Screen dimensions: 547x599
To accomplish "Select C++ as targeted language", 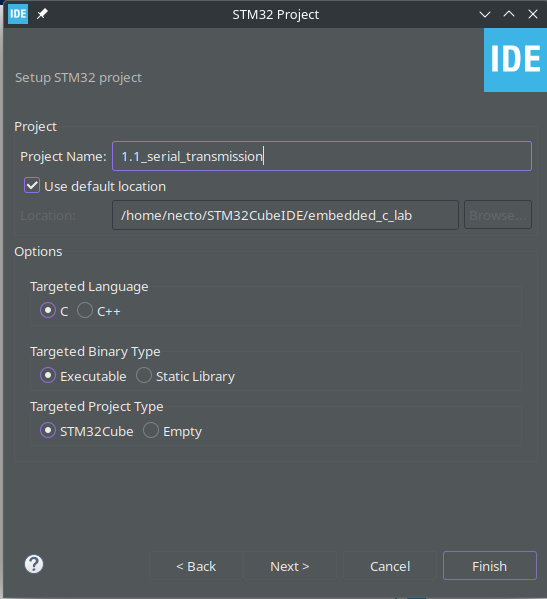I will point(85,310).
